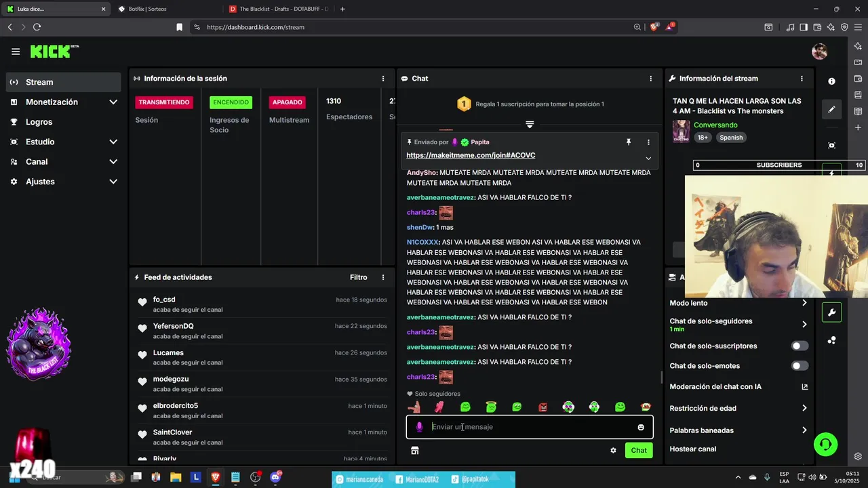Viewport: 868px width, 488px height.
Task: Open Discord from Windows taskbar
Action: coord(275,477)
